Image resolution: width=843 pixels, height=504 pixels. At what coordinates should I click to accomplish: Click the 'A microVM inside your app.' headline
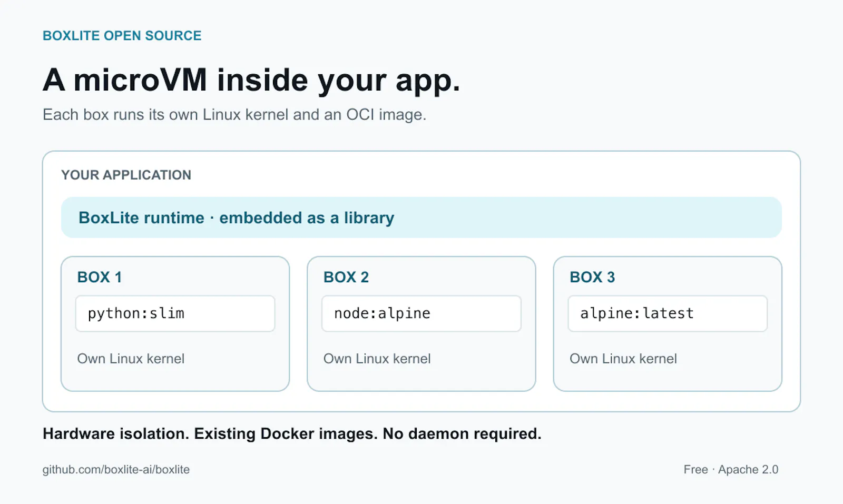point(251,80)
